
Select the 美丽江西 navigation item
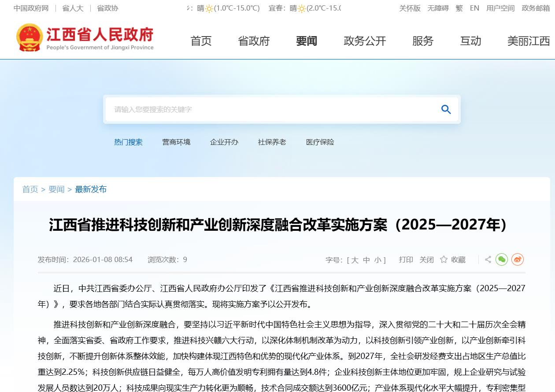[529, 41]
